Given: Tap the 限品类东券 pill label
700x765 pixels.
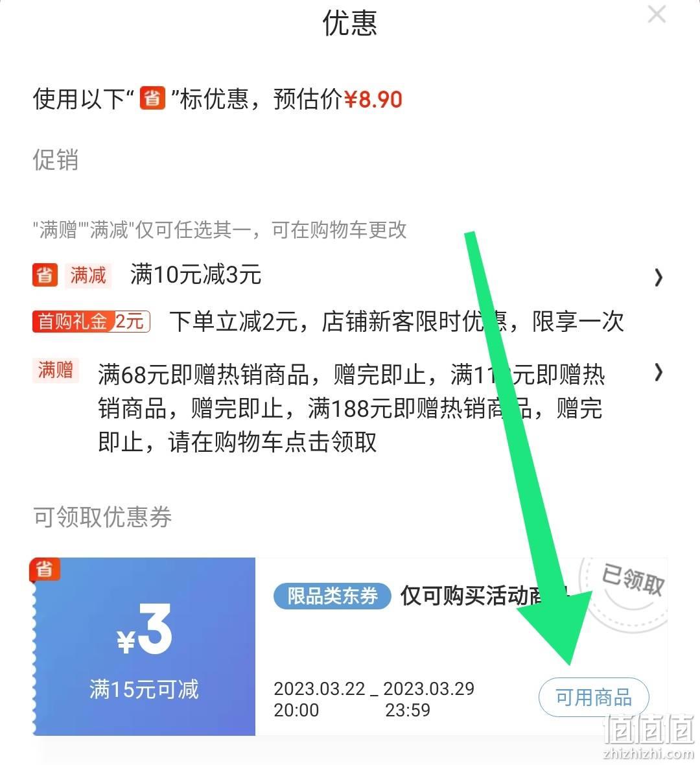Looking at the screenshot, I should point(332,596).
